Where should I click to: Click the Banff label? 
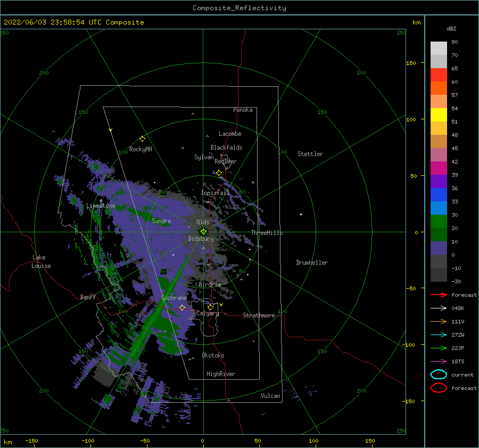pyautogui.click(x=88, y=297)
